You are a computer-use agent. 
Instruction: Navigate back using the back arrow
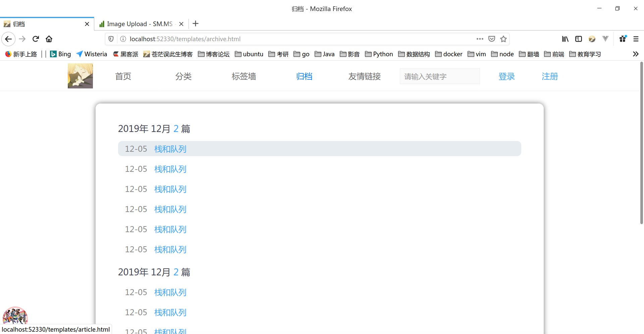tap(8, 39)
